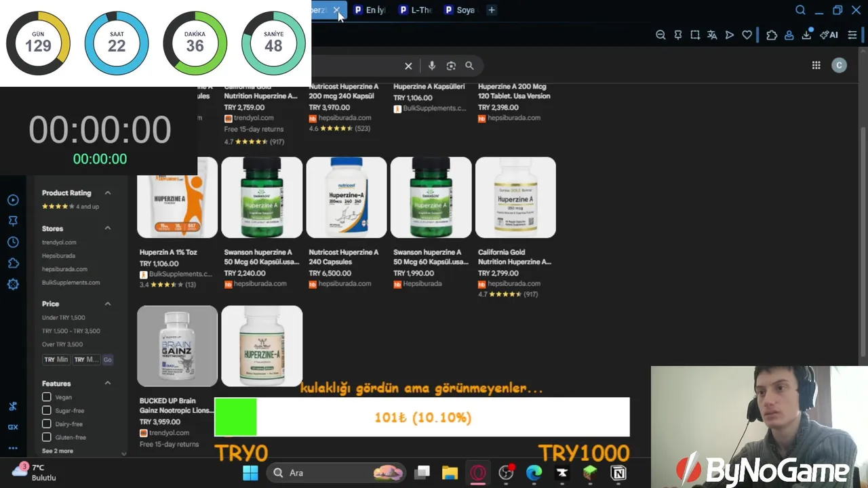This screenshot has width=868, height=488.
Task: Open the history clock icon in the sidebar
Action: (x=13, y=242)
